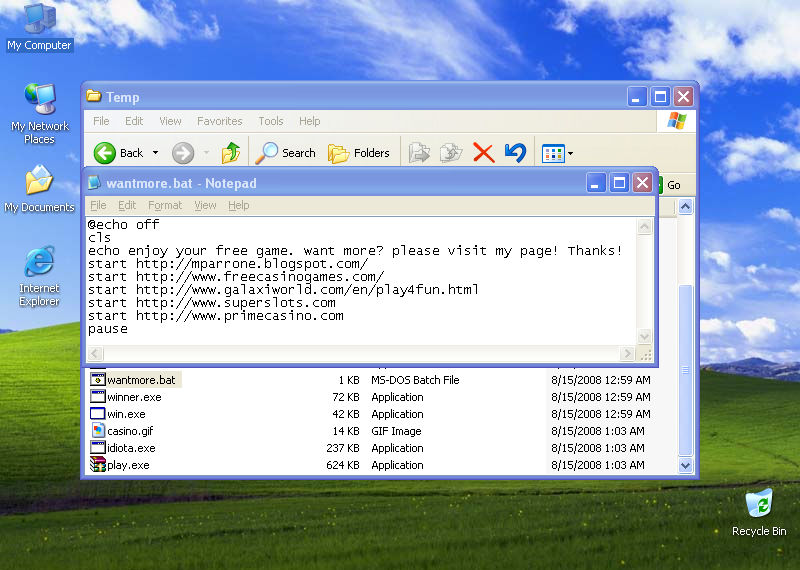The width and height of the screenshot is (800, 570).
Task: Open the Back history dropdown arrow
Action: click(156, 153)
